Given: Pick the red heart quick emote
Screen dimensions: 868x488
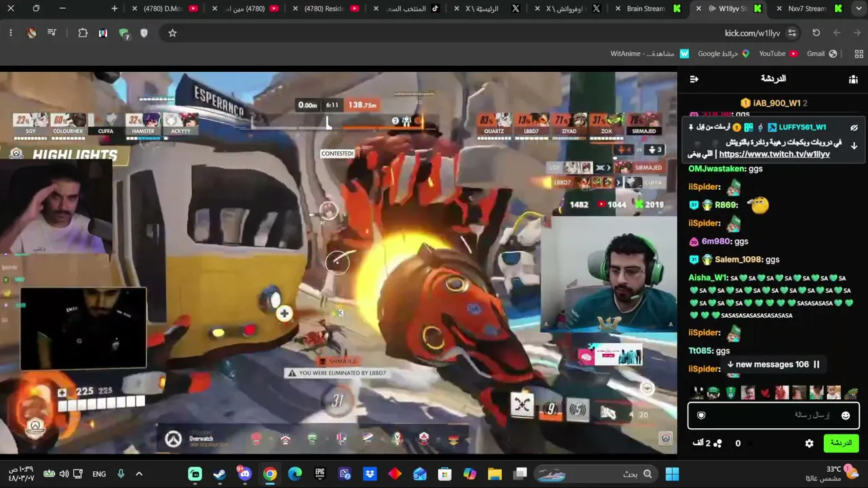Looking at the screenshot, I should [x=765, y=393].
